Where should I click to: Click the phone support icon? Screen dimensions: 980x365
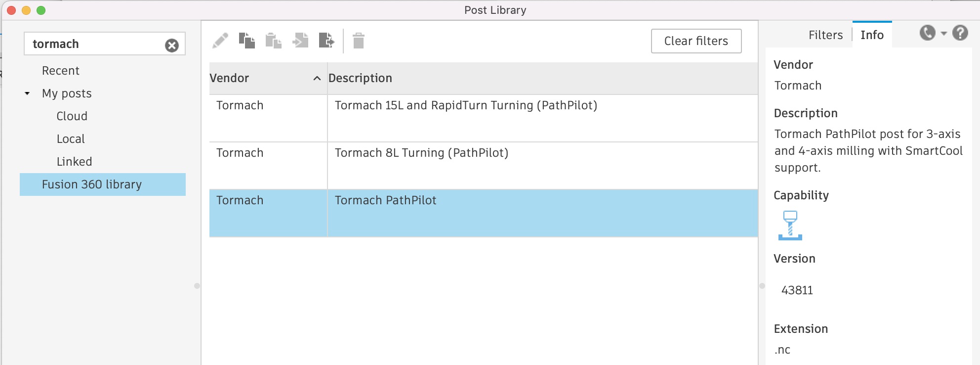click(x=927, y=33)
